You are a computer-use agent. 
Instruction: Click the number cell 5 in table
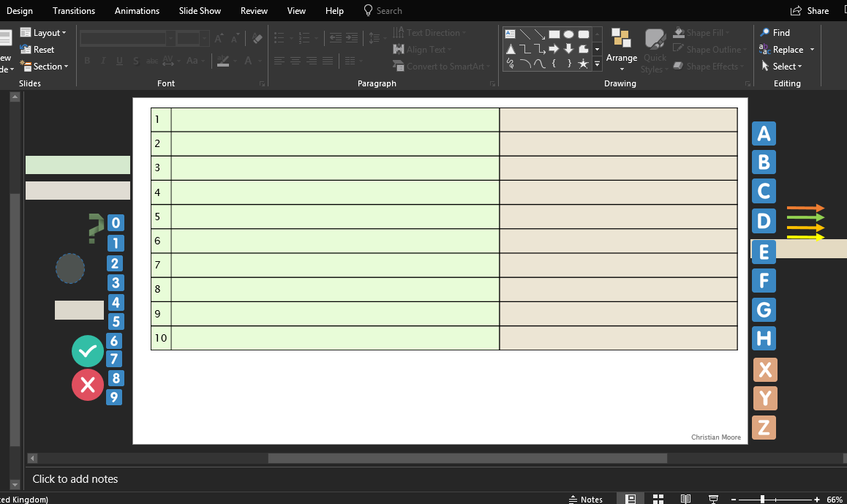click(161, 217)
